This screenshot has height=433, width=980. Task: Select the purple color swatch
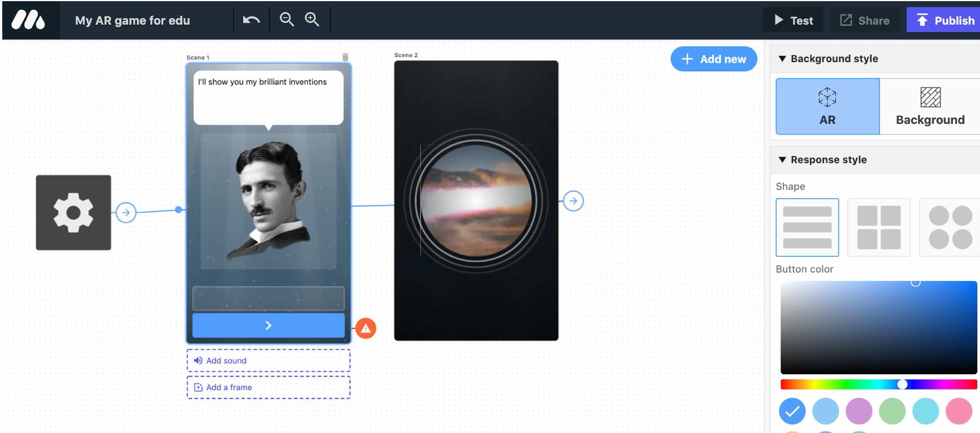pyautogui.click(x=859, y=411)
